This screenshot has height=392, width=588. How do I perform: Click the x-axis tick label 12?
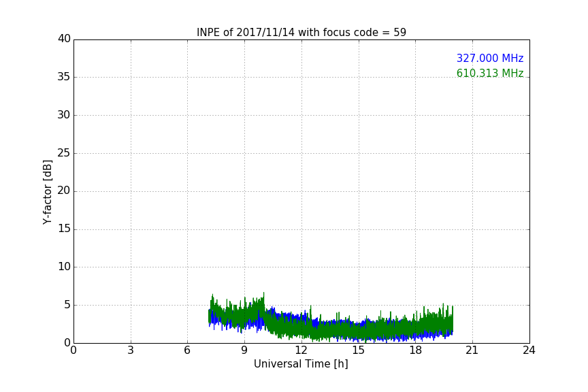301,350
